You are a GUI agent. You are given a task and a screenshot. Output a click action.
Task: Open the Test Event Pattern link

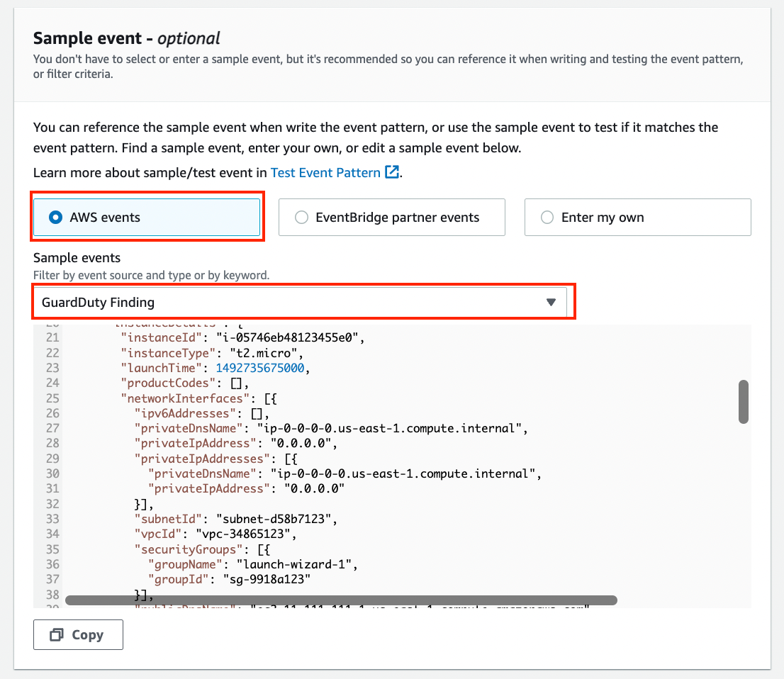(325, 173)
